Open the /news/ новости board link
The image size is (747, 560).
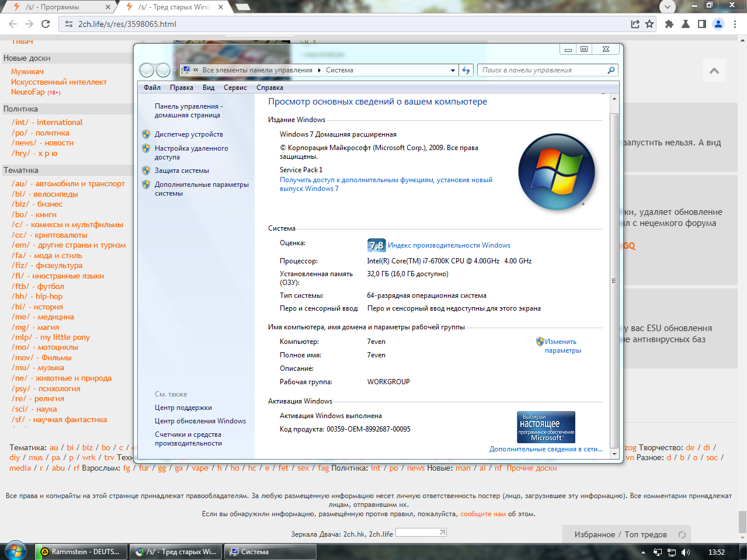(43, 142)
